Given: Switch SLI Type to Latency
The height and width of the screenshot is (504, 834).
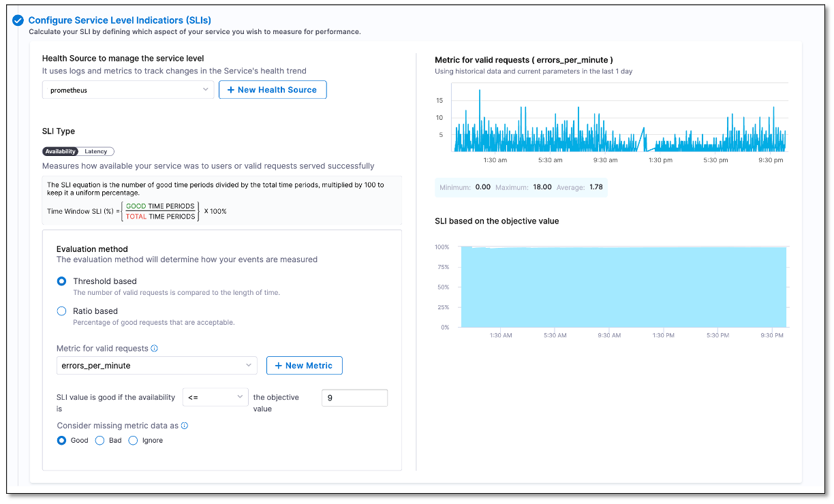Looking at the screenshot, I should (95, 151).
